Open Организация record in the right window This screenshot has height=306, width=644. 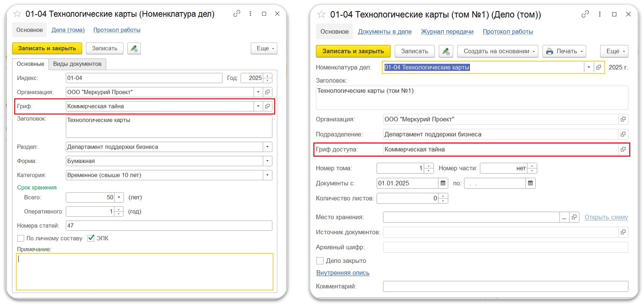point(623,119)
